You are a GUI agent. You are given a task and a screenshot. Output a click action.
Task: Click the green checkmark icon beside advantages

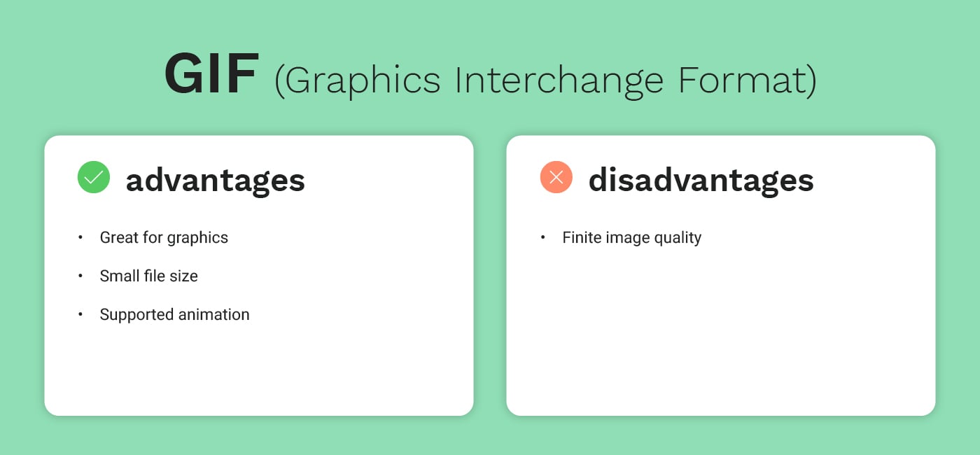tap(94, 177)
